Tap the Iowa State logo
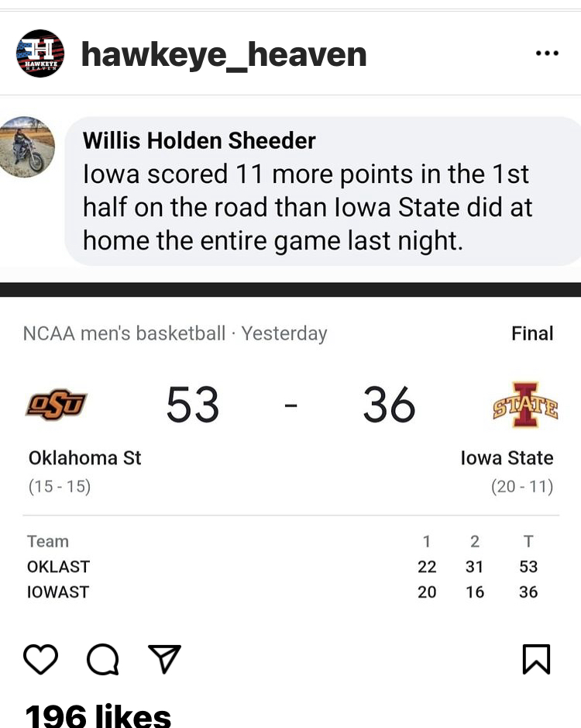This screenshot has height=728, width=581. pyautogui.click(x=525, y=405)
